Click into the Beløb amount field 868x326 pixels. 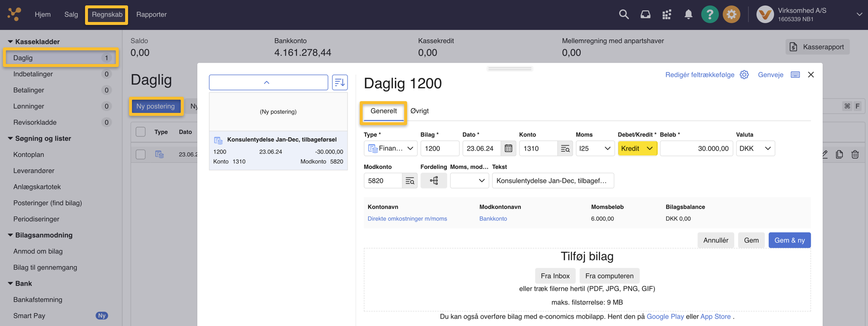click(x=696, y=148)
